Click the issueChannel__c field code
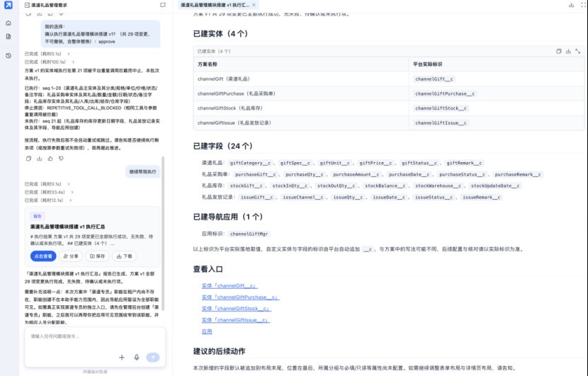588x376 pixels. (x=303, y=197)
